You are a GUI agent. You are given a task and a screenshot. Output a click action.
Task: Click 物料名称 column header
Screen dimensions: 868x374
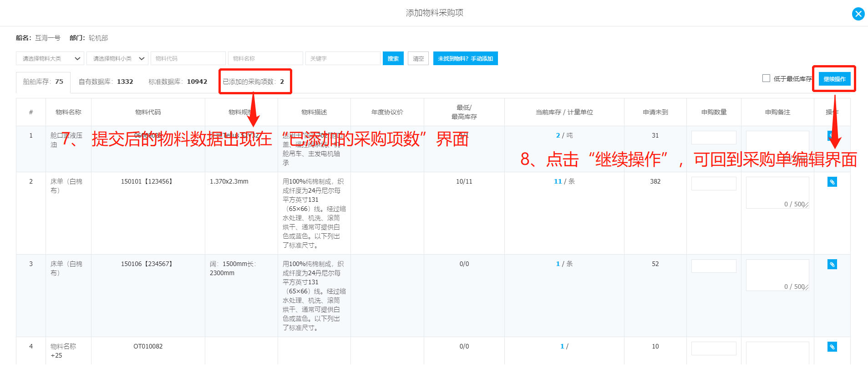[x=68, y=112]
